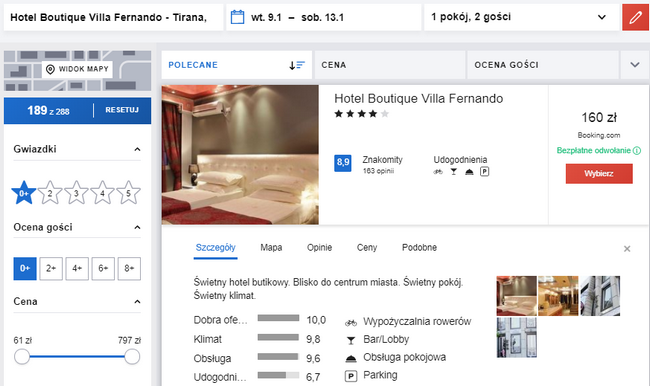Switch to the Mapa tab
This screenshot has height=386, width=650.
271,248
